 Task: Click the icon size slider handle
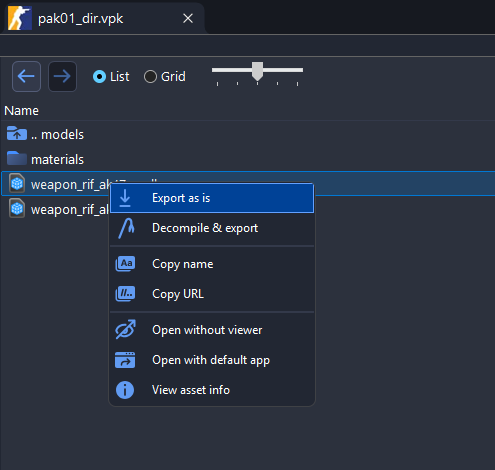coord(257,71)
